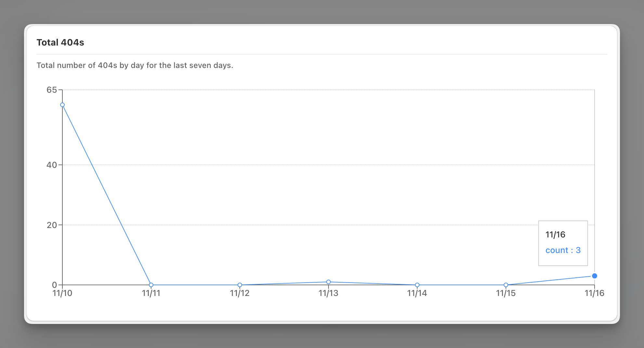Click the 11/12 x-axis date label
This screenshot has height=348, width=644.
(240, 293)
